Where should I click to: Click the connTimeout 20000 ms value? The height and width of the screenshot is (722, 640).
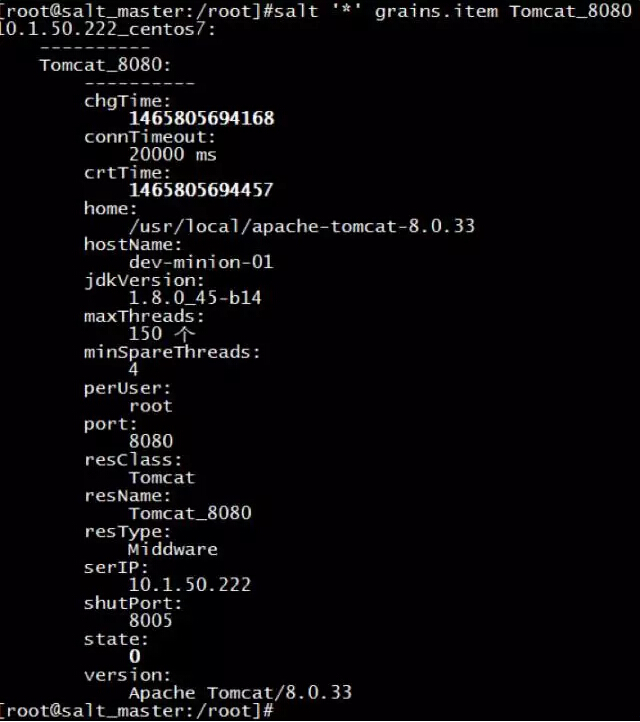tap(173, 154)
